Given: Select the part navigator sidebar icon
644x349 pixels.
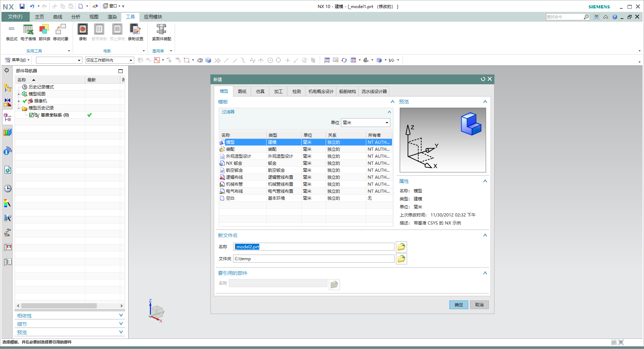Looking at the screenshot, I should click(x=7, y=117).
